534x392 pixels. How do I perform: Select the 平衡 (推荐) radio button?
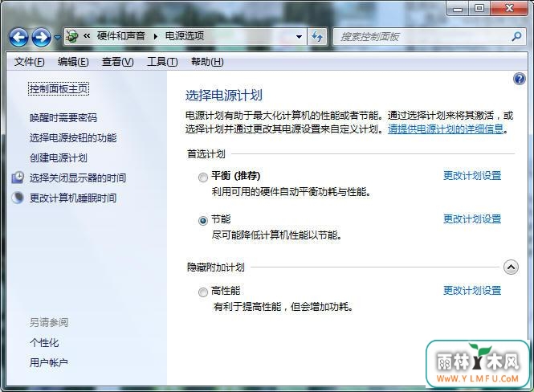tap(203, 178)
